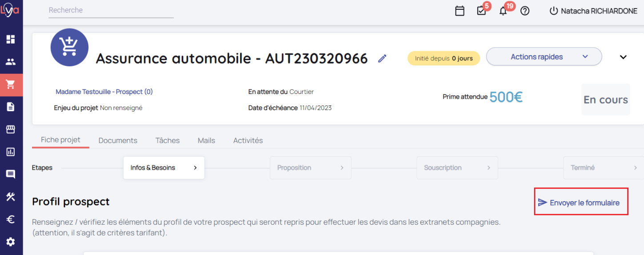644x255 pixels.
Task: Click in the Recherche search field
Action: click(x=111, y=10)
